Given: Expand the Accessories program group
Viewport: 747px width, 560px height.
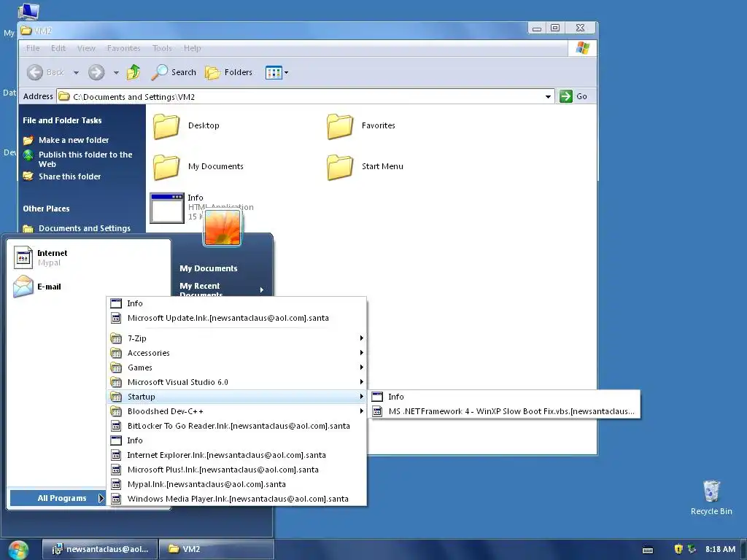Looking at the screenshot, I should [237, 353].
